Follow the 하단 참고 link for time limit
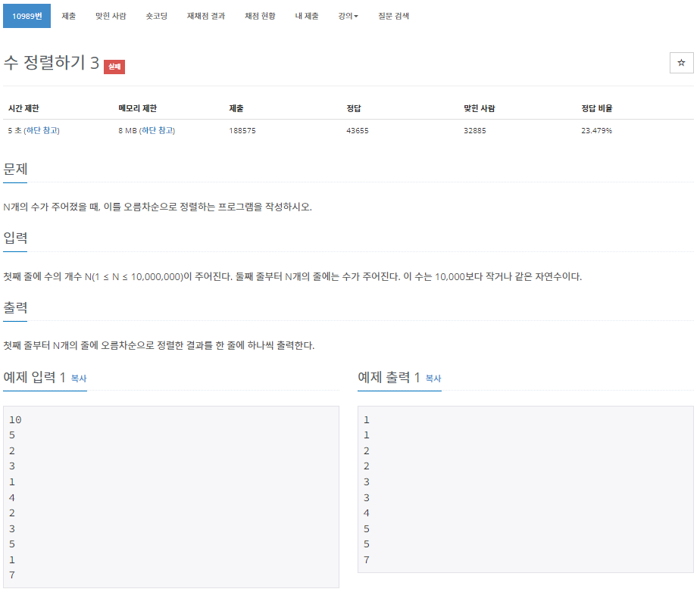 click(42, 130)
